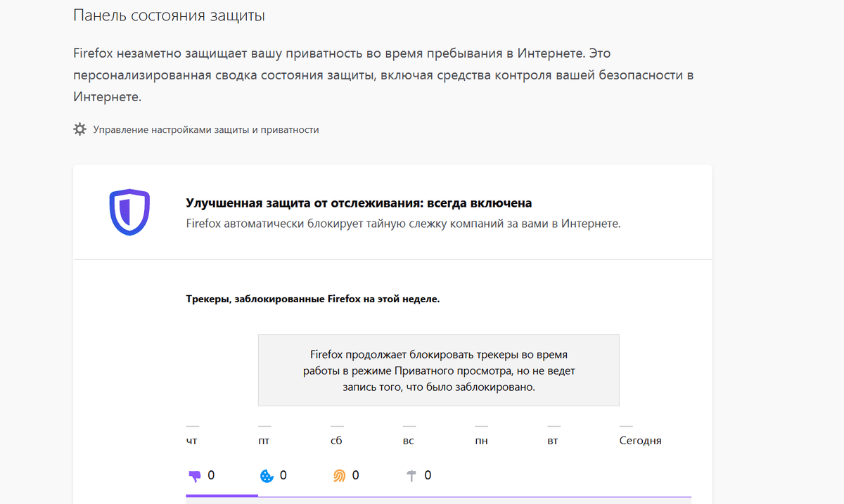The width and height of the screenshot is (844, 504).
Task: Click the 'сб' day label
Action: point(336,441)
